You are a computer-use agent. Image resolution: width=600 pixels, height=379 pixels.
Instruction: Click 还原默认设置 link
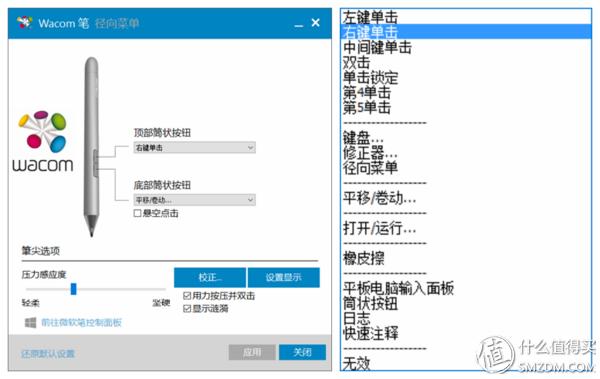tap(48, 354)
